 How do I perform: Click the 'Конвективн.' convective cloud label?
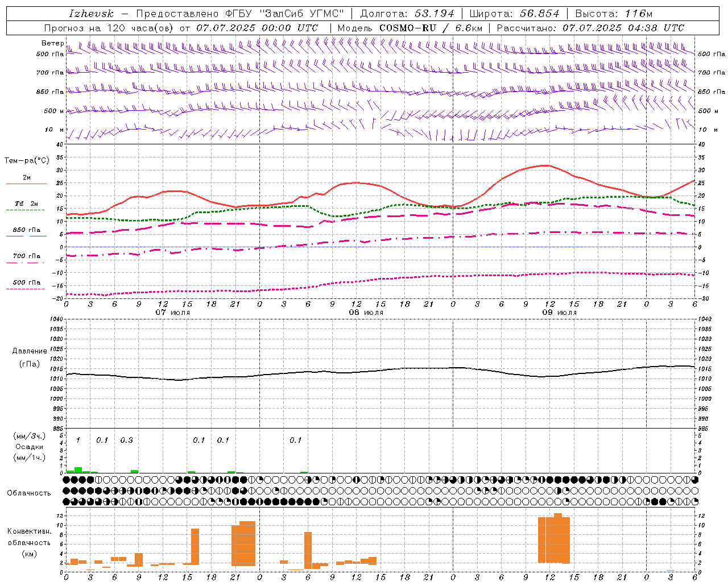click(30, 531)
